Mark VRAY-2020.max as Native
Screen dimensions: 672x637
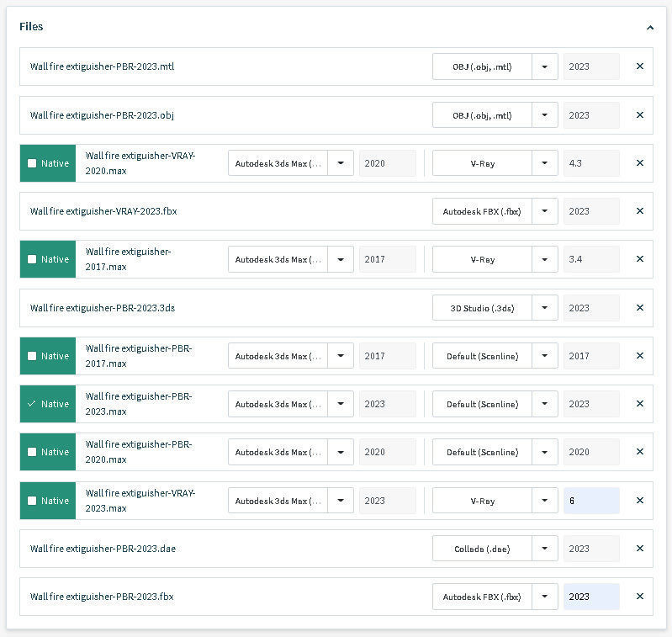tap(32, 163)
